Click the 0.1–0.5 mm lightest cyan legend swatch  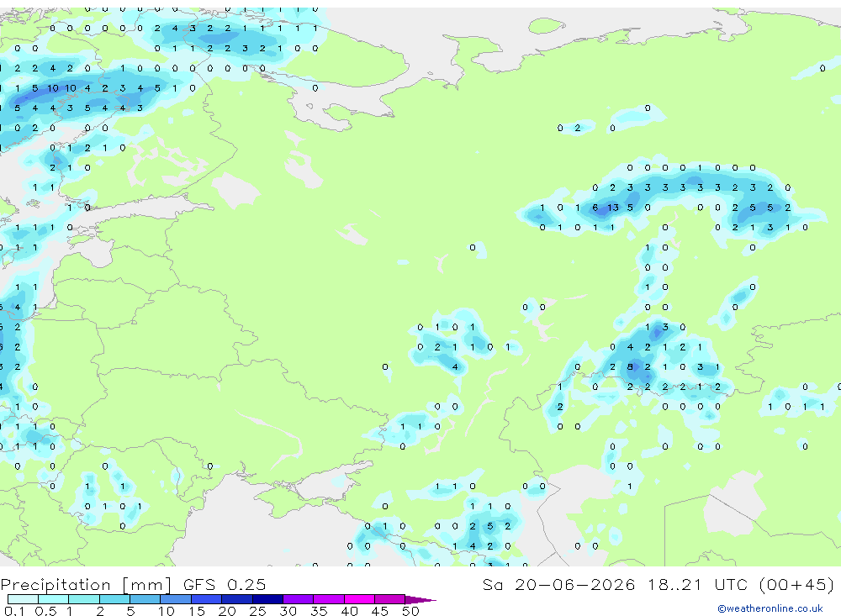pos(23,599)
